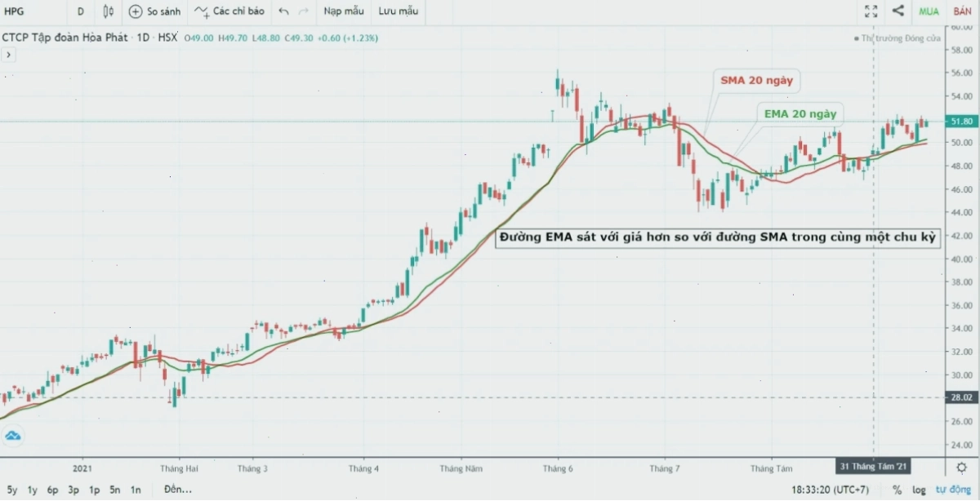Click the CTCP Tập đoàn Hòa Phát title
This screenshot has height=501, width=980.
pos(65,38)
